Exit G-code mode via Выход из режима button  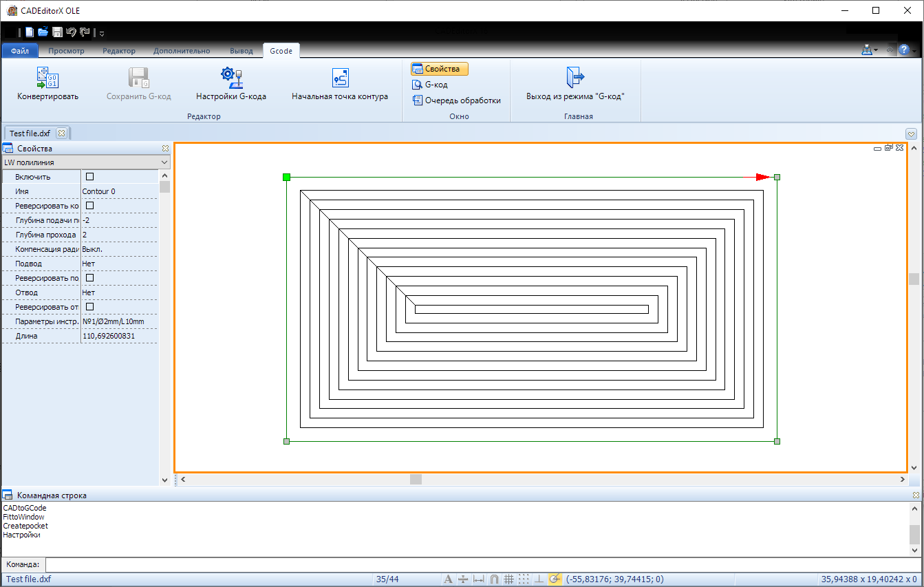click(574, 78)
